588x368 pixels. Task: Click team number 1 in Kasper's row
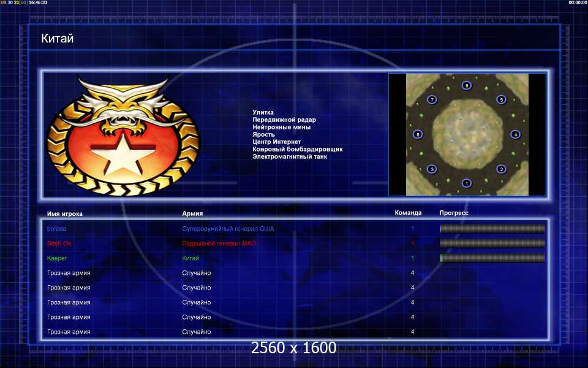click(x=412, y=258)
